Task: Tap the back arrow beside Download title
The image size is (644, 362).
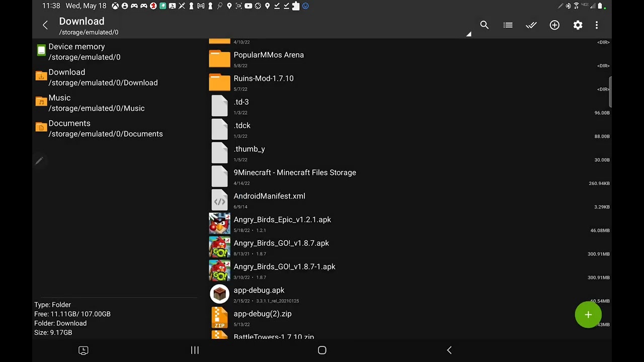Action: (x=45, y=25)
